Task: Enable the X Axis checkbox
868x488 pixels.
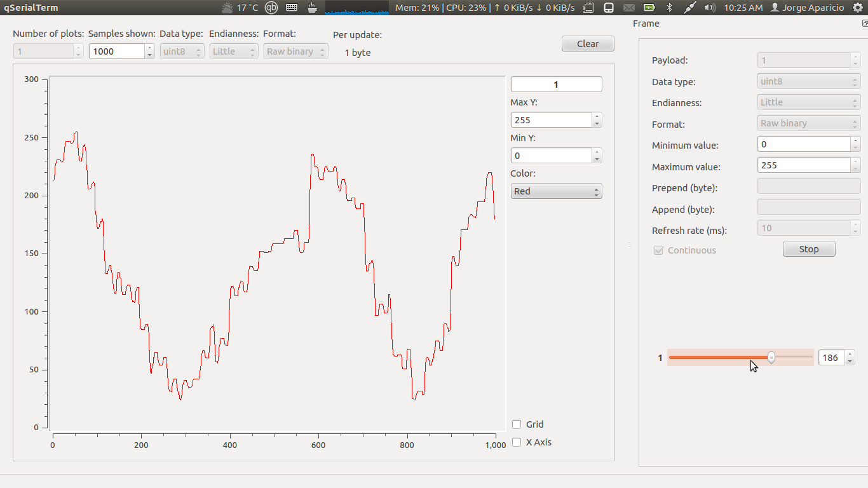Action: coord(517,442)
